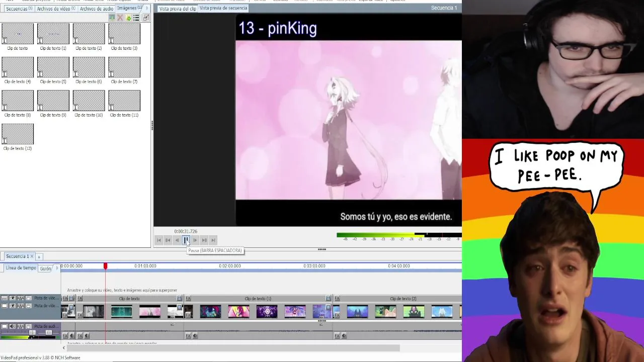This screenshot has width=644, height=362.
Task: Click the first green icon in bin toolbar
Action: 112,18
